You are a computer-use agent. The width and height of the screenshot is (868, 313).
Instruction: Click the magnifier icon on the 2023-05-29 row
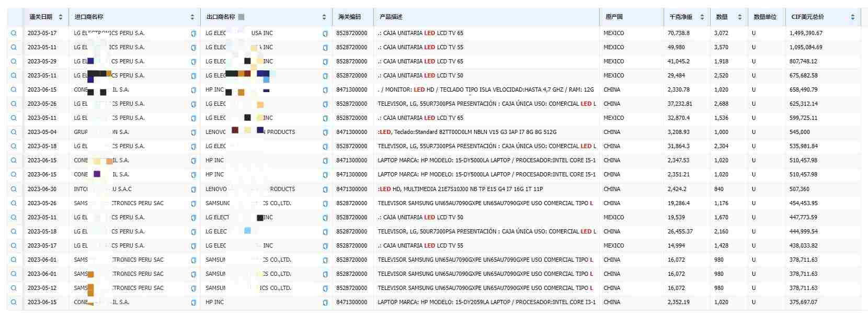coord(14,61)
